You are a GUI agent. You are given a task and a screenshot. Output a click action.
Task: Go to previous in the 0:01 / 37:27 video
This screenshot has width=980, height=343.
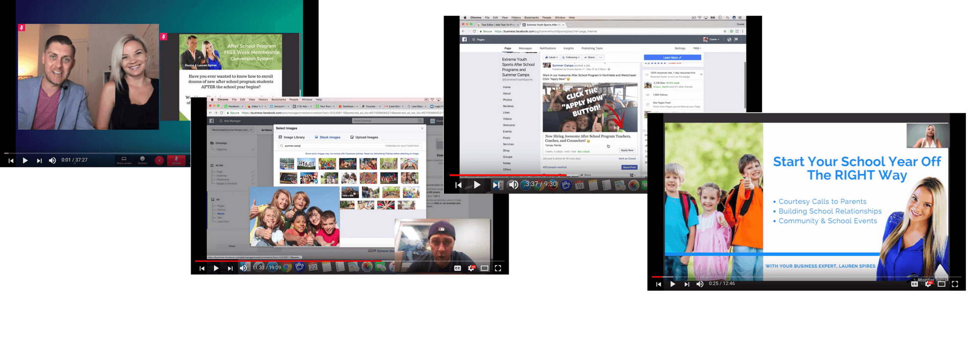[x=11, y=160]
